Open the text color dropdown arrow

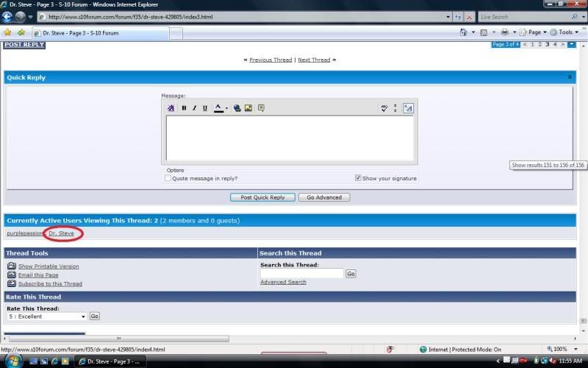coord(227,108)
